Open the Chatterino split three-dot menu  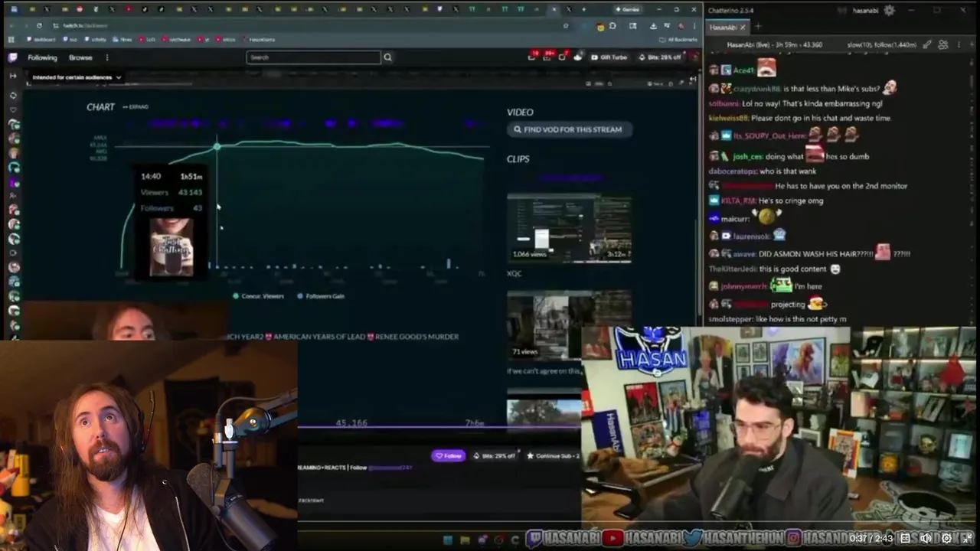point(959,44)
